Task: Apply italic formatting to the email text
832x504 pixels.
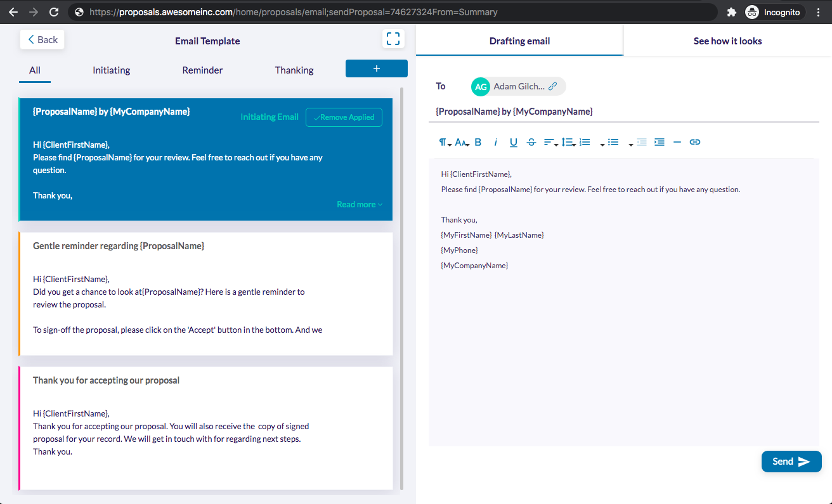Action: point(496,142)
